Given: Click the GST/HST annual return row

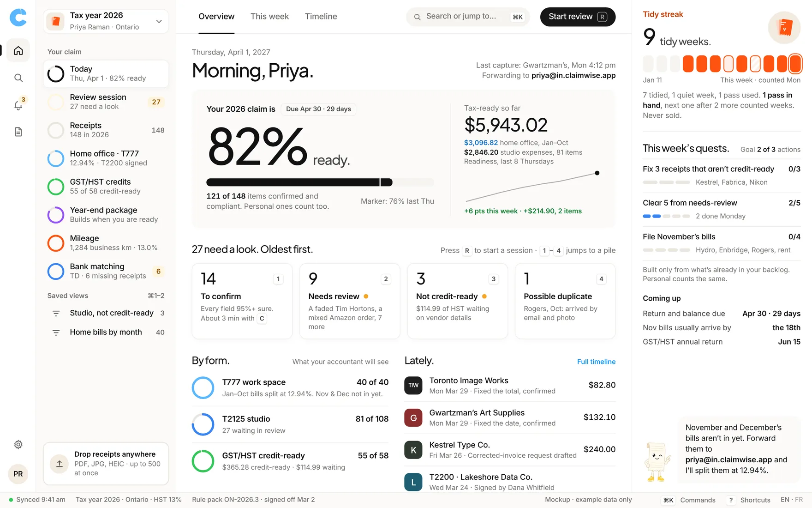Looking at the screenshot, I should click(722, 342).
